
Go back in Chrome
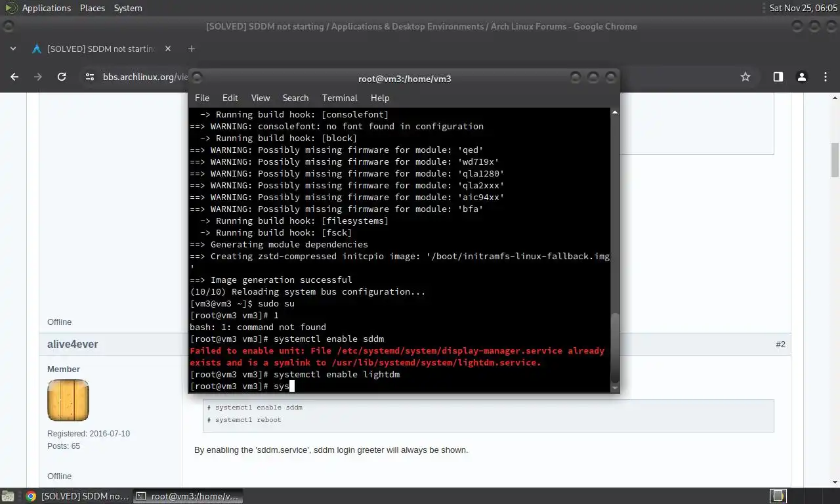click(x=14, y=77)
